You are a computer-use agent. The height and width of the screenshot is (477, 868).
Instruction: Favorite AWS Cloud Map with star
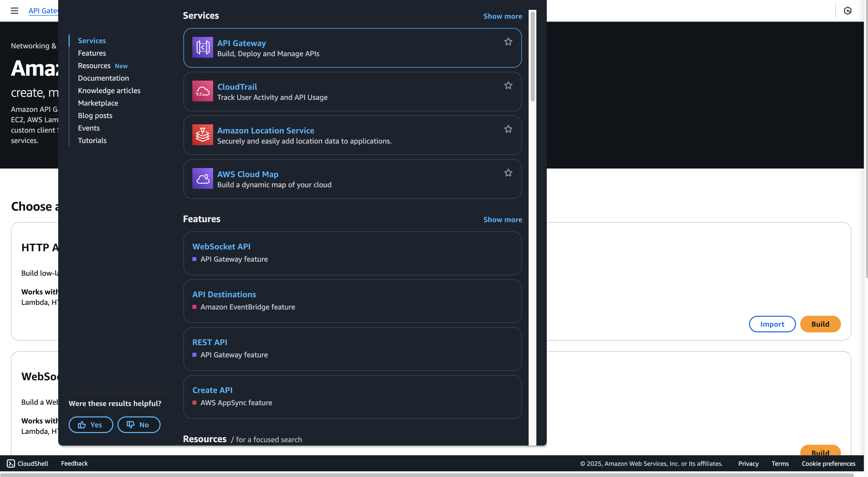click(508, 173)
